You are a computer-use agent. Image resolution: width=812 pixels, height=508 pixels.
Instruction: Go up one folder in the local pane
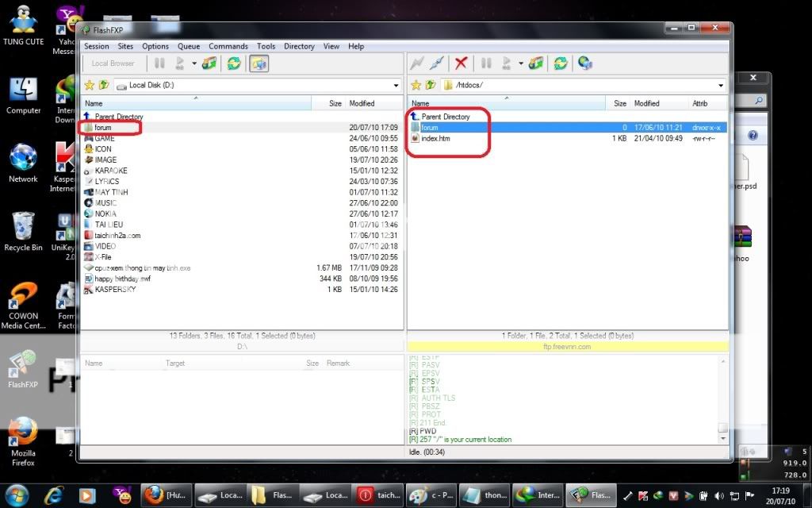point(103,85)
